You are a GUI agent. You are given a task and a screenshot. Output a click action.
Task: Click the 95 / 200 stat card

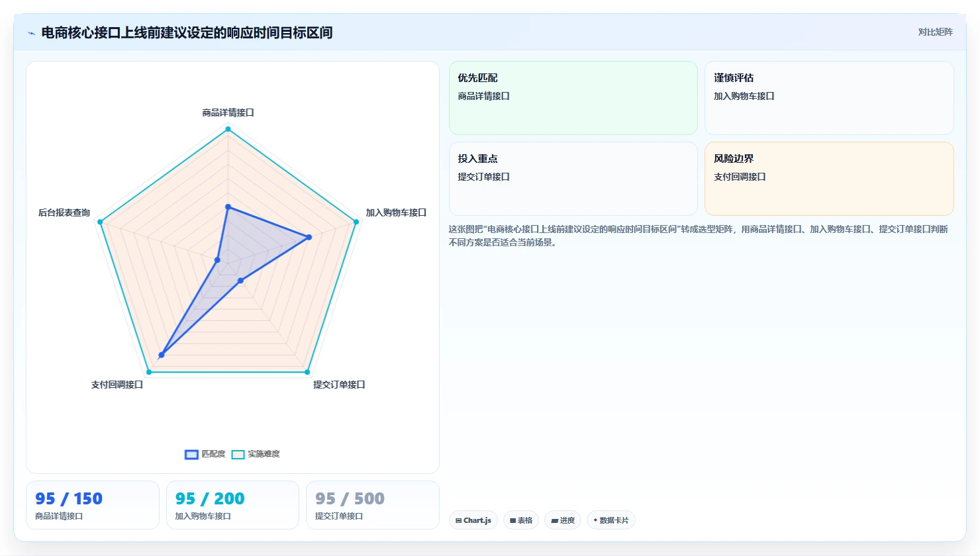[232, 505]
